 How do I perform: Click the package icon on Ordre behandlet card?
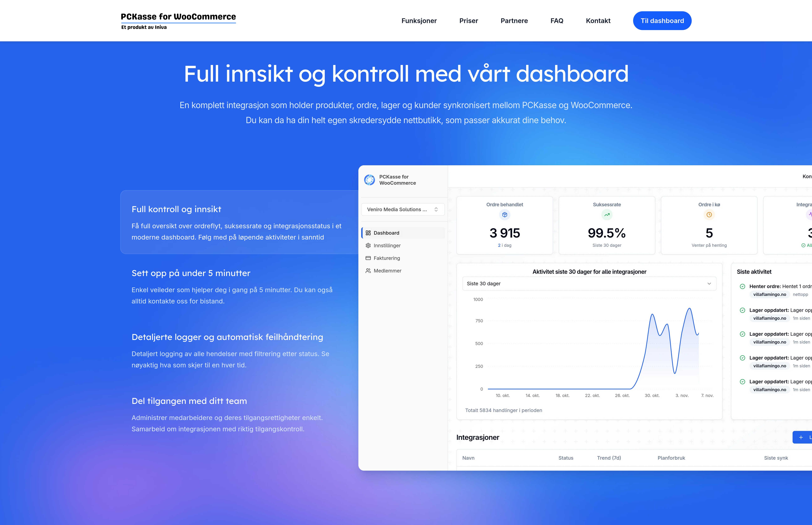pyautogui.click(x=504, y=215)
